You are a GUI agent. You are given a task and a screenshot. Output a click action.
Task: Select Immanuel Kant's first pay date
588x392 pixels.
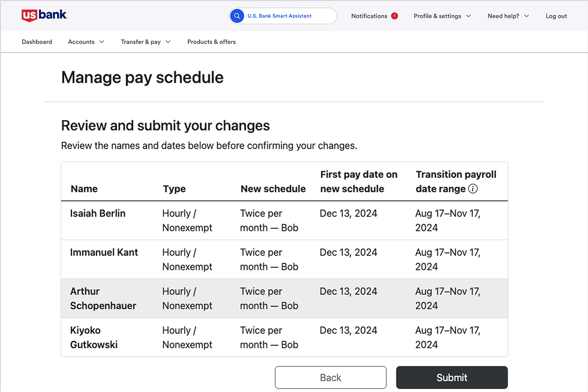click(348, 252)
